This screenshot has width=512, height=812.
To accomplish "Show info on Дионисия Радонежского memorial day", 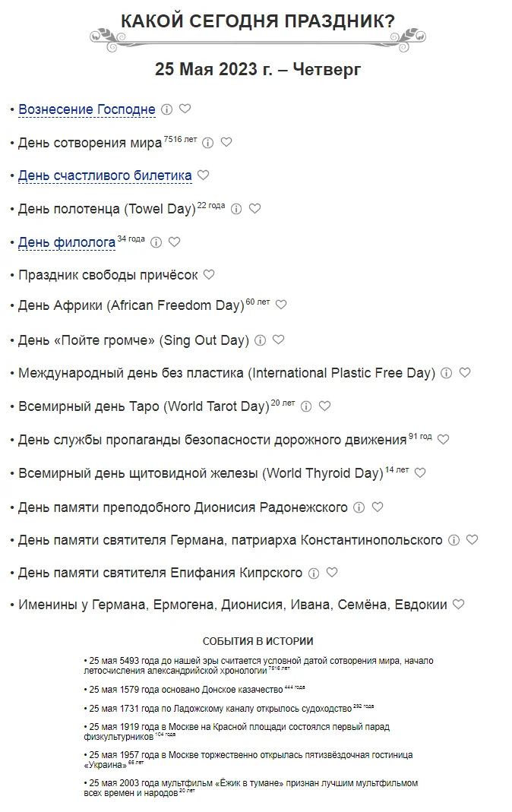I will coord(359,507).
